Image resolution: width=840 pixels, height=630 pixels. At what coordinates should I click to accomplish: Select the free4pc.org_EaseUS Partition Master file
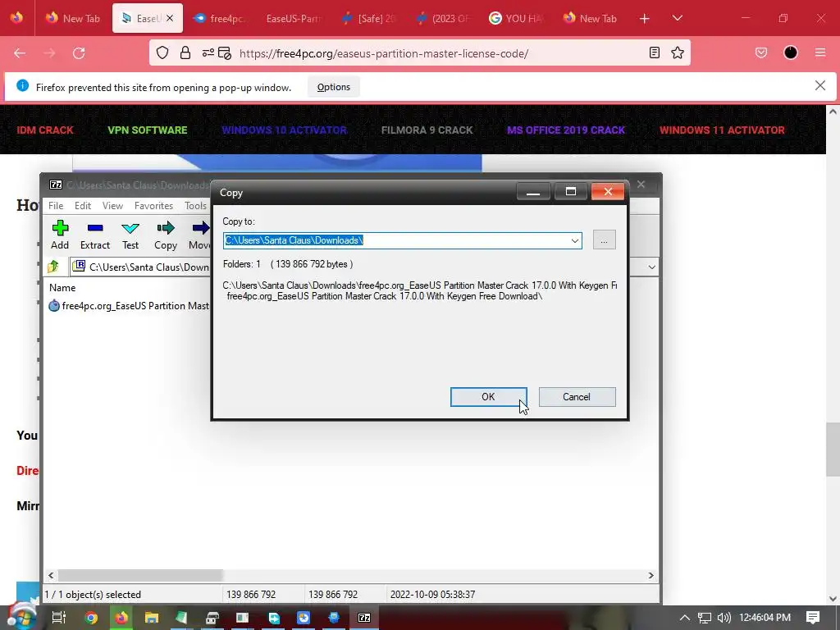pos(129,306)
